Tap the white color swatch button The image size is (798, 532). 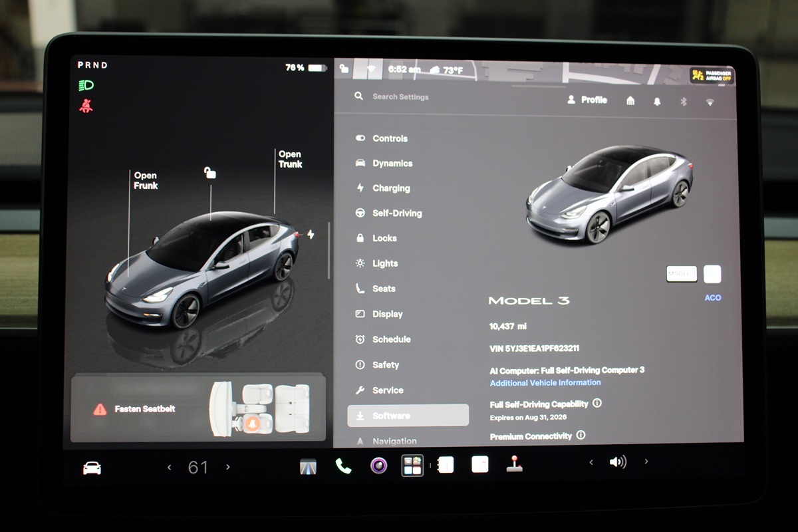pyautogui.click(x=712, y=274)
